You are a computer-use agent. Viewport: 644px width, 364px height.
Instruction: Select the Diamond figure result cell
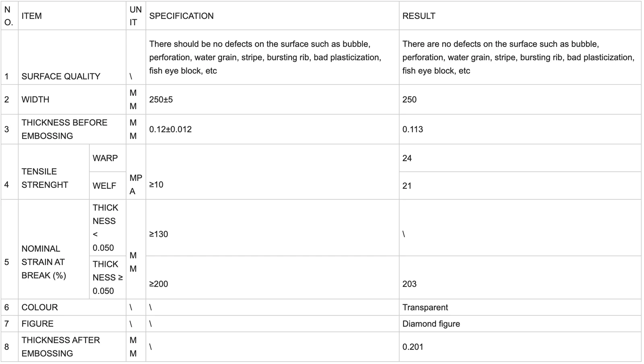click(x=520, y=324)
